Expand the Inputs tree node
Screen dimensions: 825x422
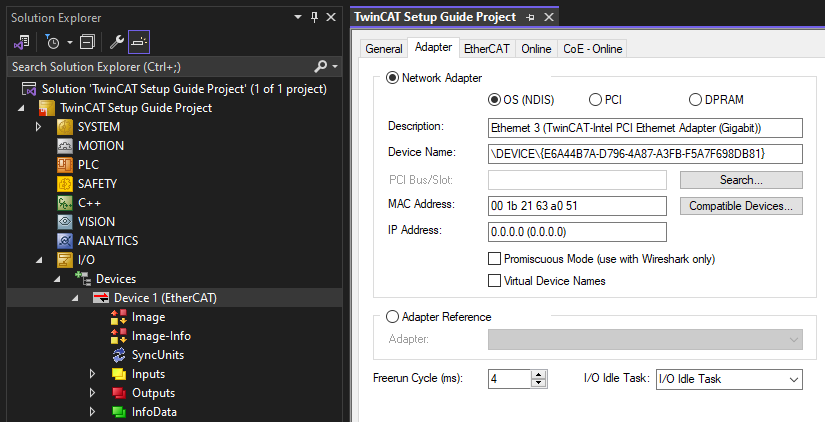point(93,374)
